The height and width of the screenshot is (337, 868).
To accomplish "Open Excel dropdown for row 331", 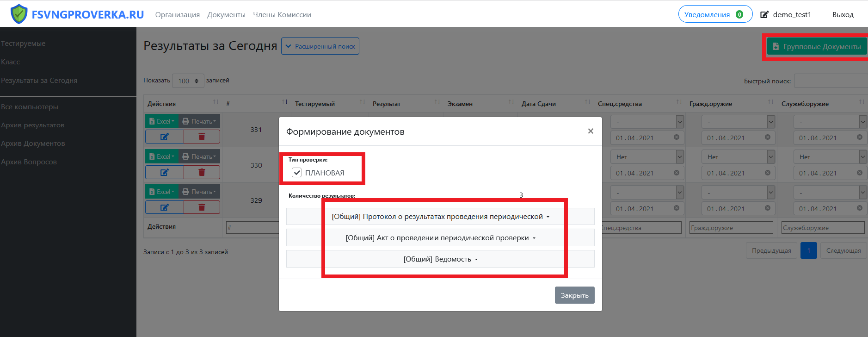I will click(x=162, y=121).
